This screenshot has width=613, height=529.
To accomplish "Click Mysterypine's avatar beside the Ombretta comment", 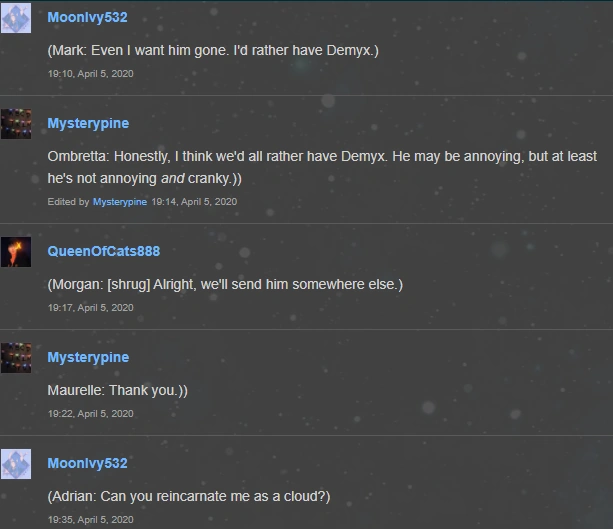I will [16, 124].
